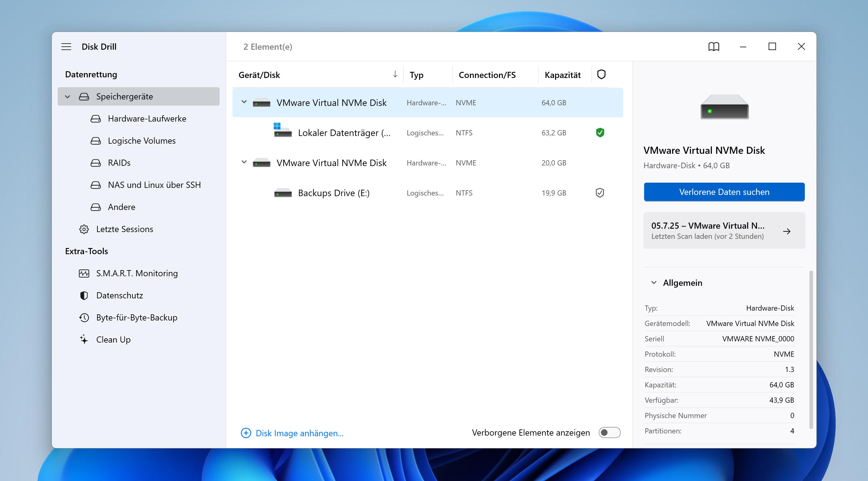Click green protection shield for Lokaler Datenträger

tap(600, 133)
